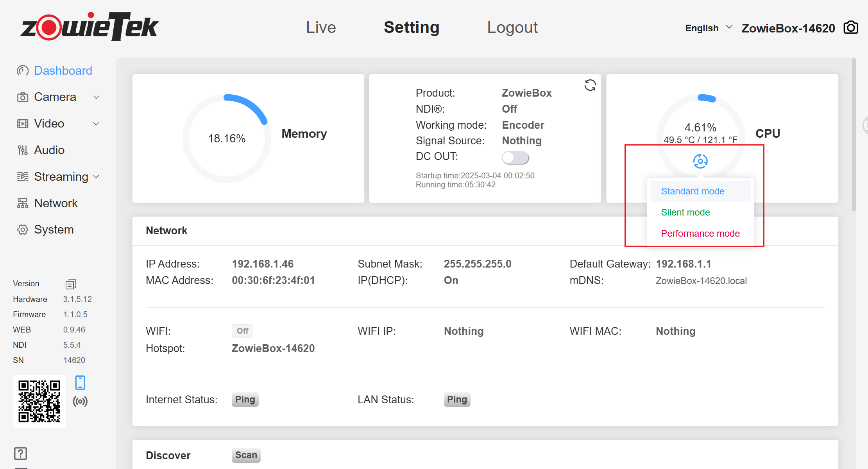Click the ZowieTek logo
The width and height of the screenshot is (868, 469).
coord(89,27)
